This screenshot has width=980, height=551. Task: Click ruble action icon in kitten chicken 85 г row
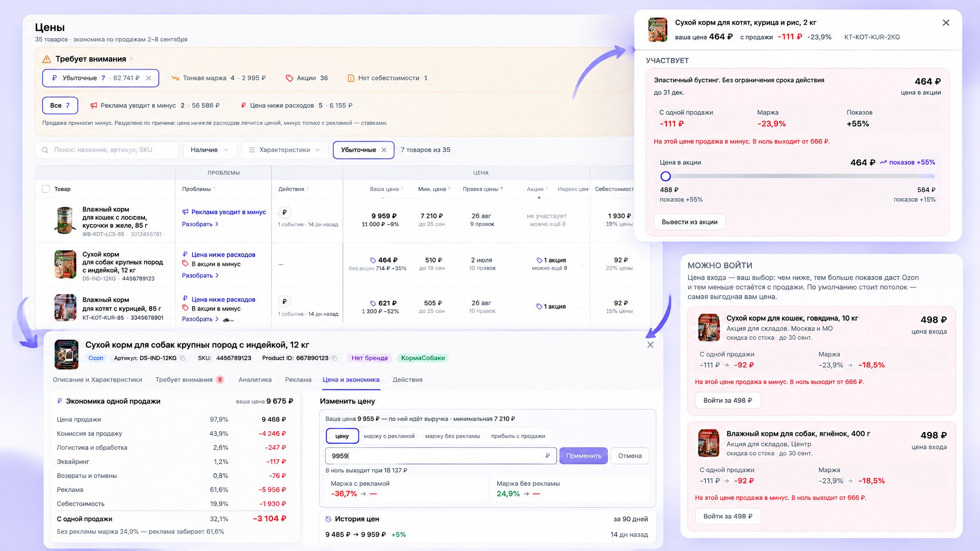click(x=284, y=302)
